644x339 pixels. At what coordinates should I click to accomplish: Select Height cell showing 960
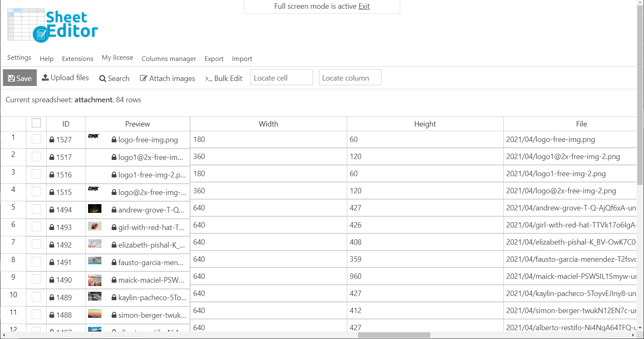click(x=425, y=276)
